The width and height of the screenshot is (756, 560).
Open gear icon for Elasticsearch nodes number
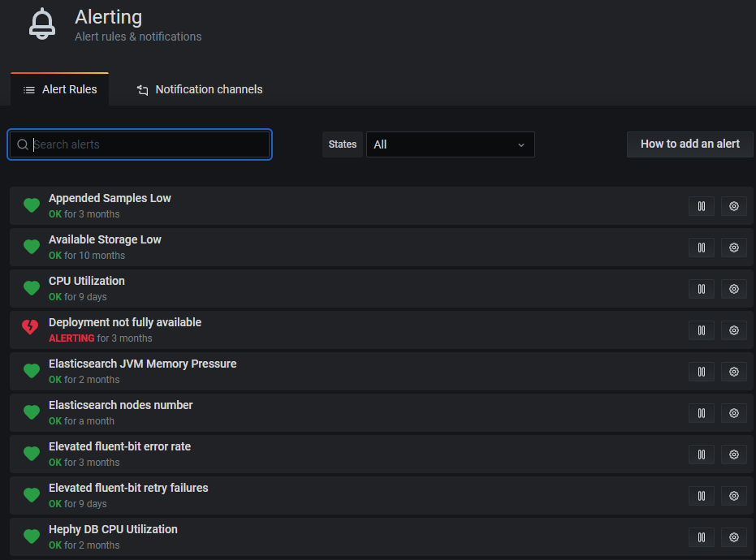pos(734,413)
